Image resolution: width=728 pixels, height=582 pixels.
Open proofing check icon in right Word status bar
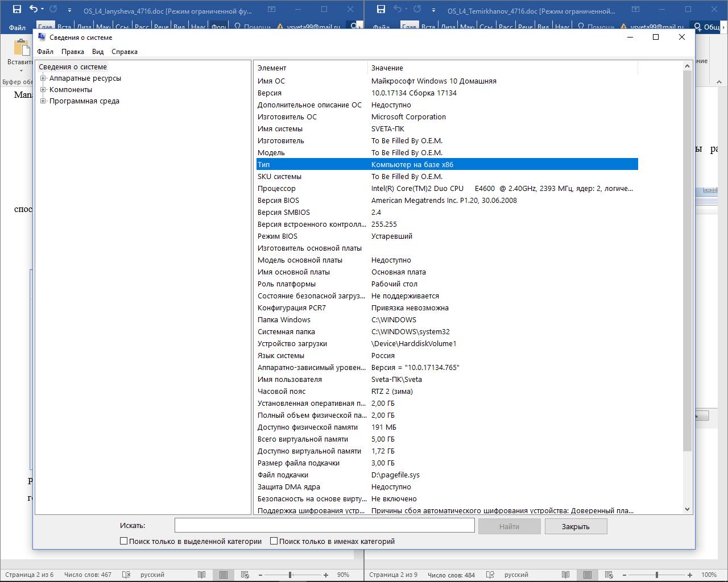[490, 575]
